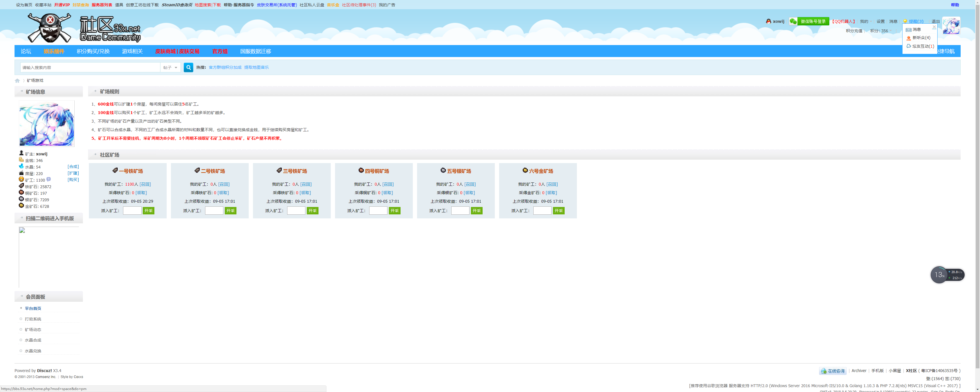Open the 坛友互动 notification entry
The image size is (980, 392).
point(922,46)
